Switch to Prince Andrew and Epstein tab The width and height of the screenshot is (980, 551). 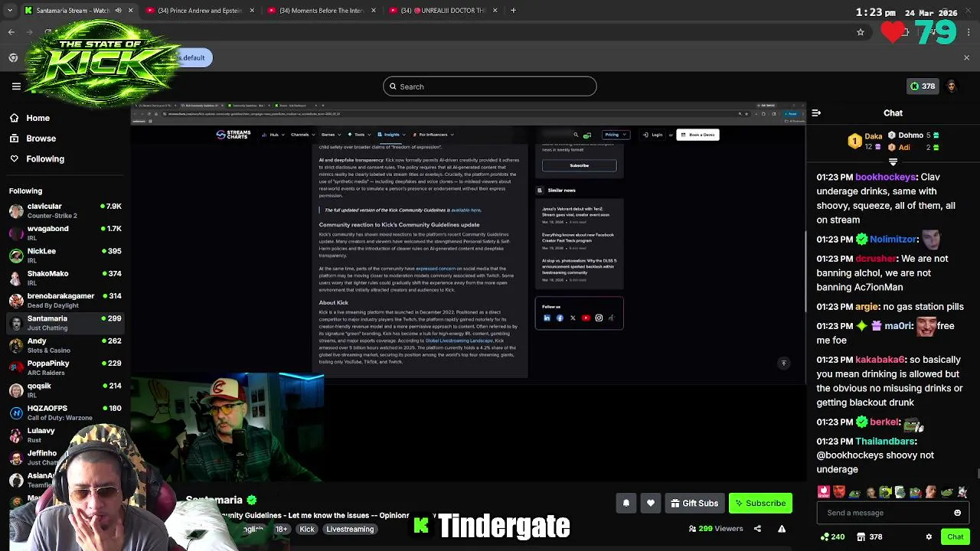point(200,11)
